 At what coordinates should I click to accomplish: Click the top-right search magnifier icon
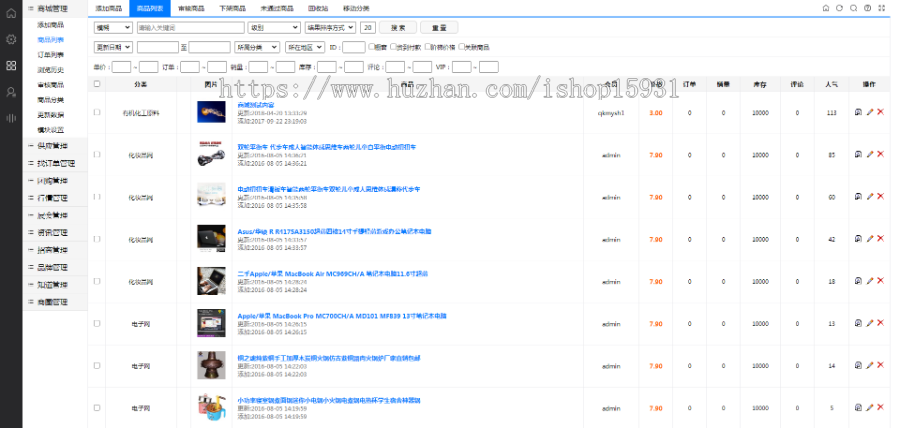click(x=854, y=8)
